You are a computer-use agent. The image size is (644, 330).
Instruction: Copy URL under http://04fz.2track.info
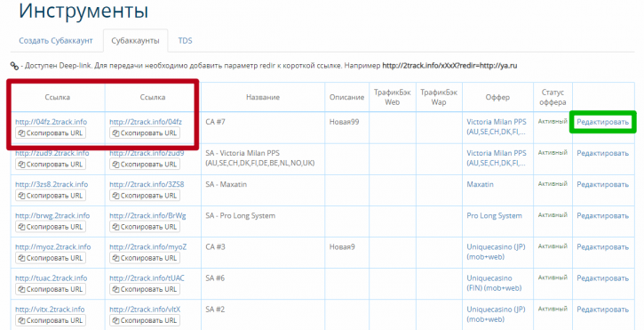[51, 133]
